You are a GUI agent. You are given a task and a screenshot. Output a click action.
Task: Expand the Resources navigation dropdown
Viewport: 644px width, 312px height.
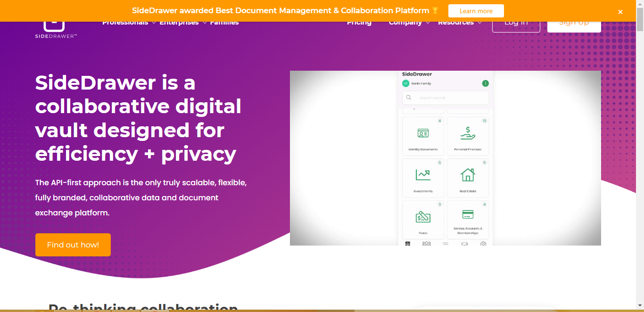click(456, 22)
